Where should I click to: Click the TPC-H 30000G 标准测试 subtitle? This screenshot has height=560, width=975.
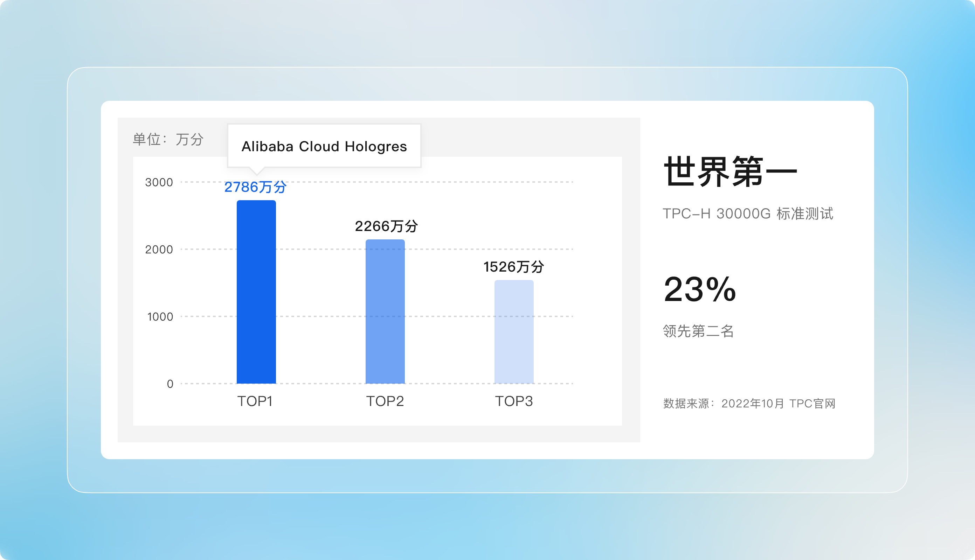click(748, 213)
